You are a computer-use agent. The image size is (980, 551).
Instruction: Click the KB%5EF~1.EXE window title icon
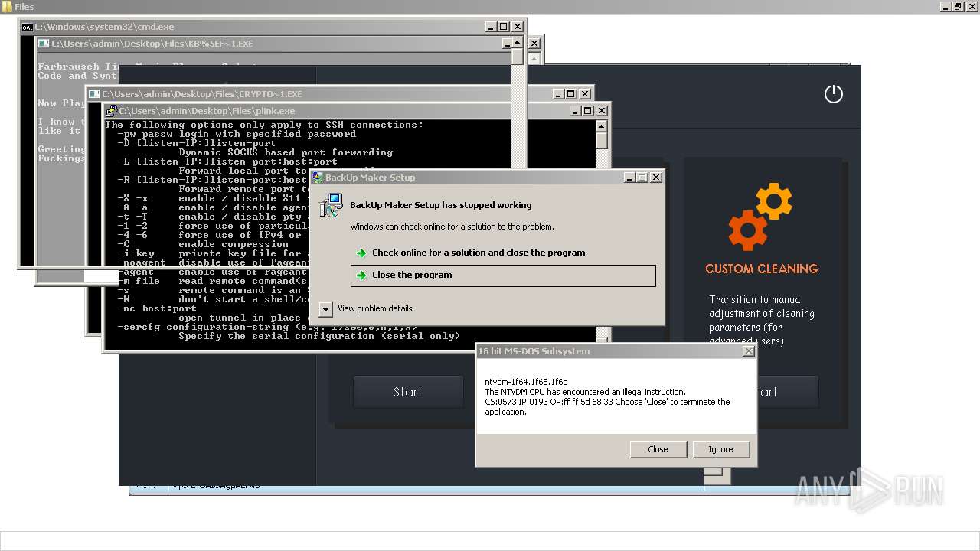(x=44, y=44)
